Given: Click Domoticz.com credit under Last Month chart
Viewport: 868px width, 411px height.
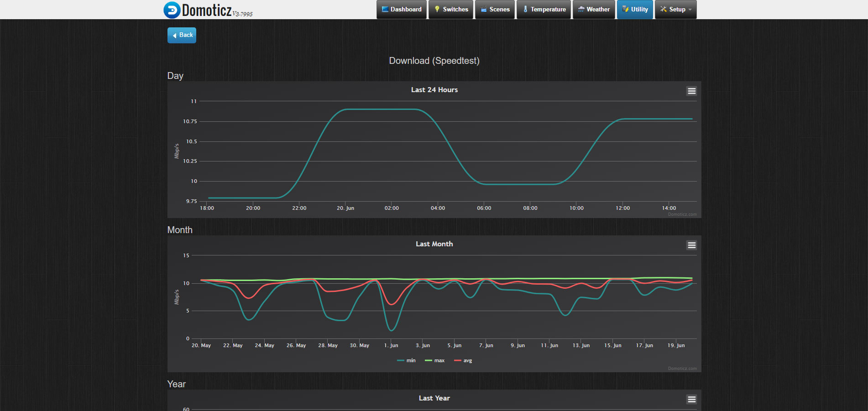Looking at the screenshot, I should pos(682,369).
